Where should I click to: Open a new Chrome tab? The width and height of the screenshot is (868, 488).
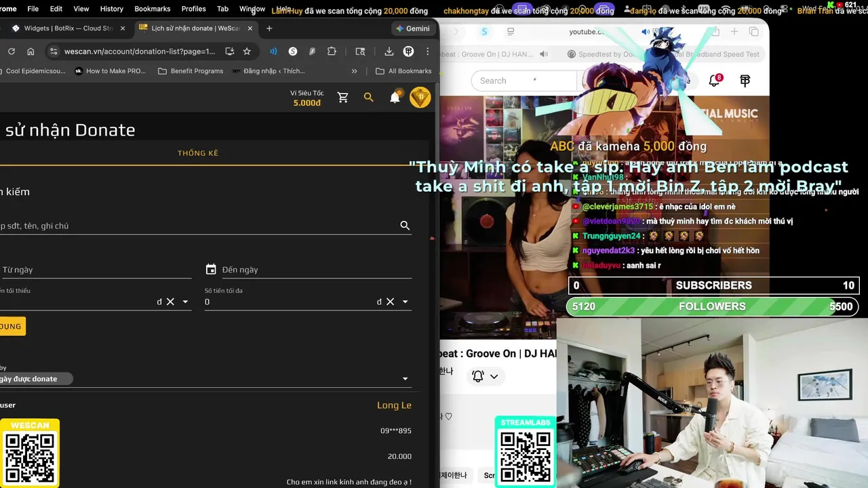[269, 28]
